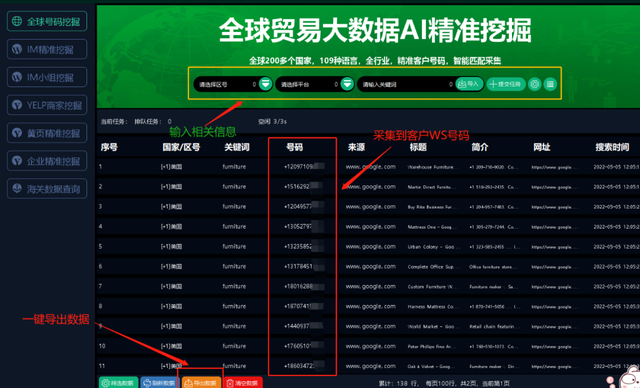
Task: Select the phone number starting +1860347
Action: pyautogui.click(x=304, y=366)
